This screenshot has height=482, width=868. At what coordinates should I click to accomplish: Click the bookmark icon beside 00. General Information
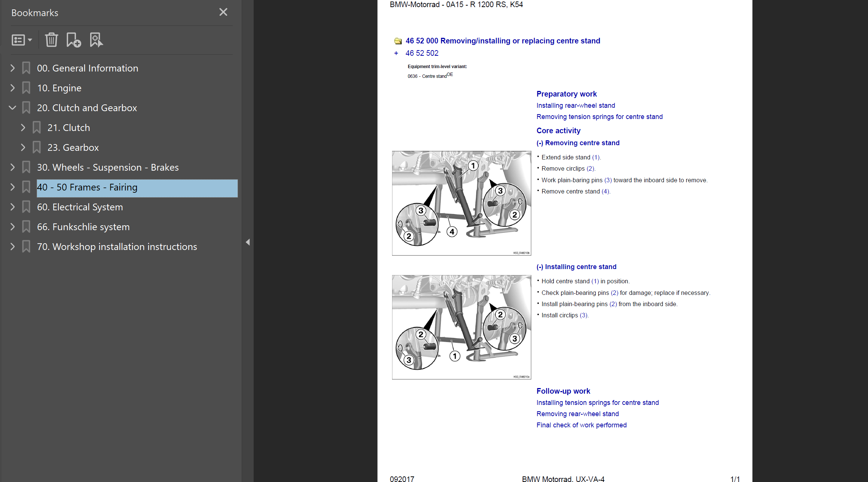click(26, 68)
